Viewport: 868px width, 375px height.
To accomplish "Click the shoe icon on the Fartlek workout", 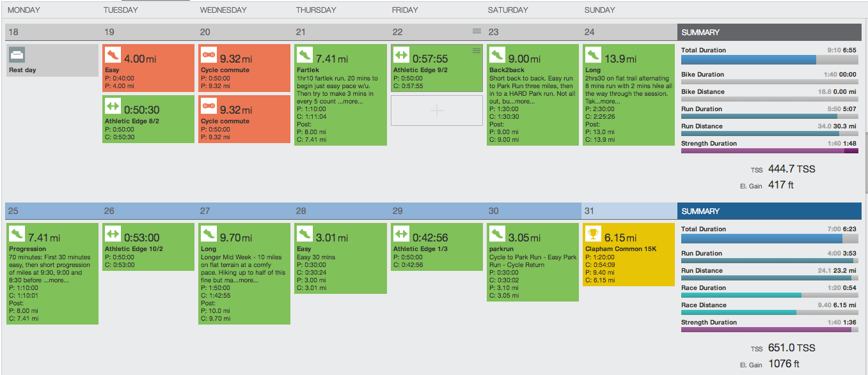I will point(305,55).
